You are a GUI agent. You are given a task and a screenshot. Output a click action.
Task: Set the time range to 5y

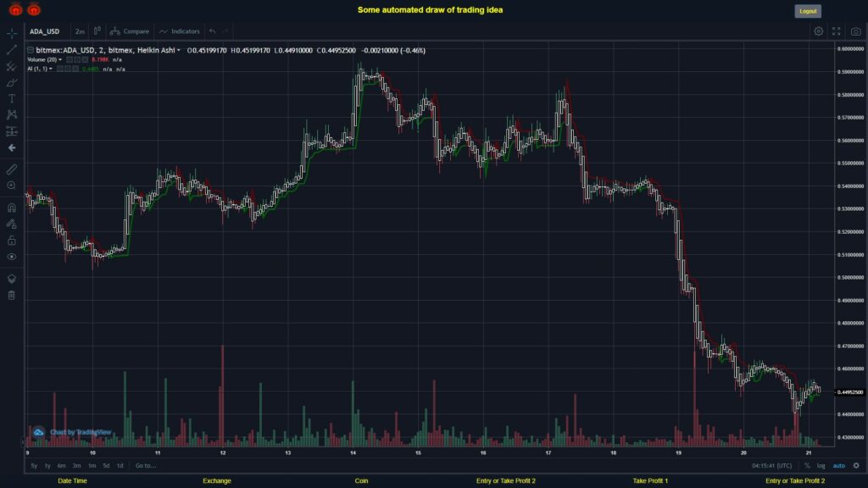pos(34,466)
